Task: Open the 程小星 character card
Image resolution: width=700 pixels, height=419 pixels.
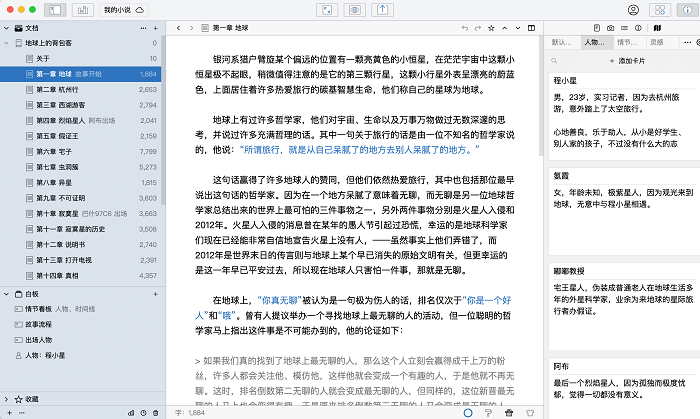Action: 40,355
